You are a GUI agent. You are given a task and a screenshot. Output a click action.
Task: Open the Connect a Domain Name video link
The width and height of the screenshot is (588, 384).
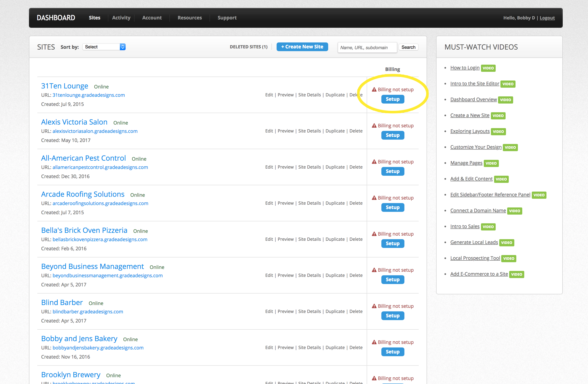(x=478, y=210)
